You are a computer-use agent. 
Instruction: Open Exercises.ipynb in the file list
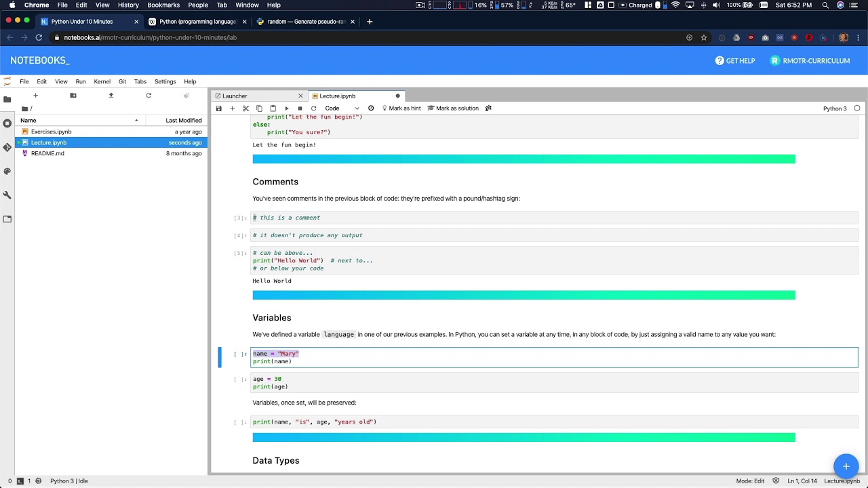(x=111, y=131)
